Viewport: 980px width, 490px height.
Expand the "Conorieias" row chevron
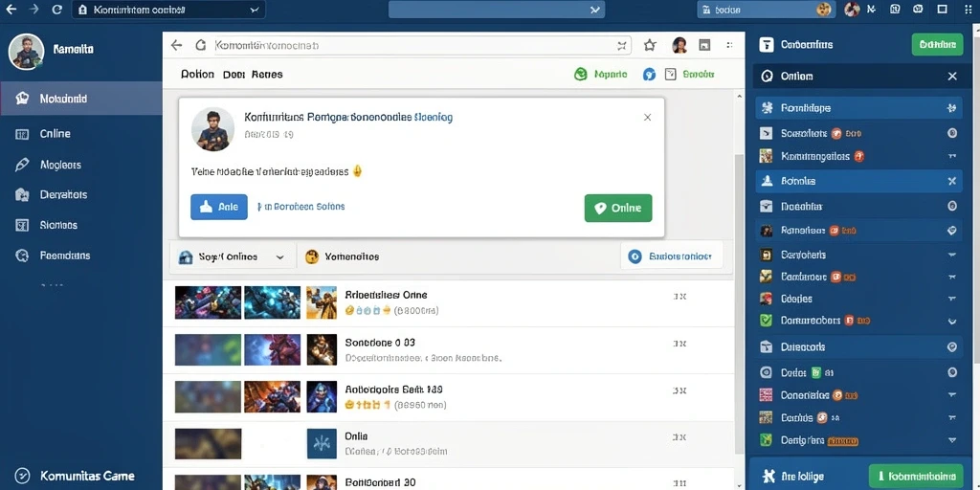point(952,395)
